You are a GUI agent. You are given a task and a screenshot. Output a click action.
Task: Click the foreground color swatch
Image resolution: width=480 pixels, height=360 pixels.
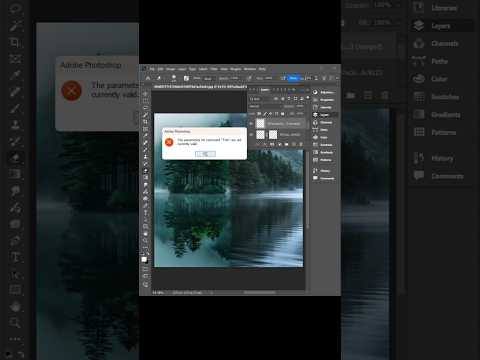pyautogui.click(x=144, y=259)
